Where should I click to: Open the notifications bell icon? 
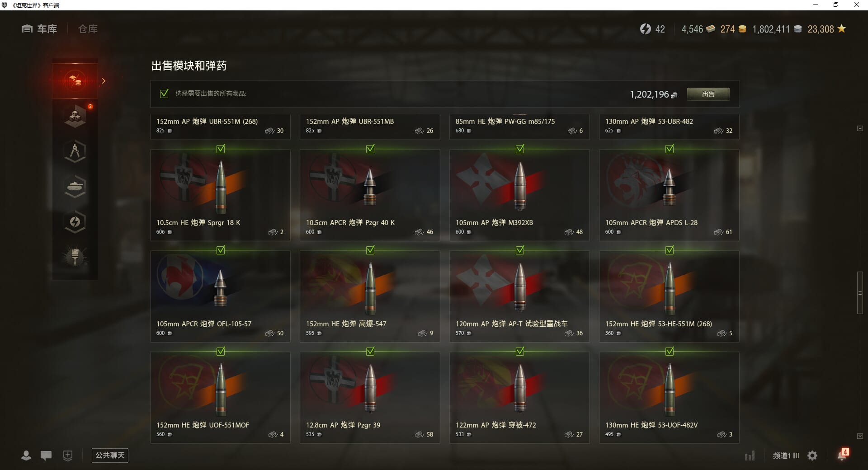point(842,455)
